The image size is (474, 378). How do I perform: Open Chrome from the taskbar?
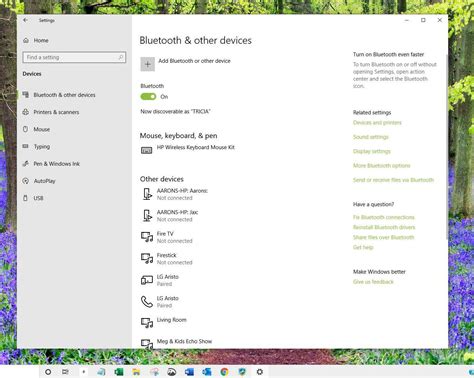pyautogui.click(x=225, y=372)
